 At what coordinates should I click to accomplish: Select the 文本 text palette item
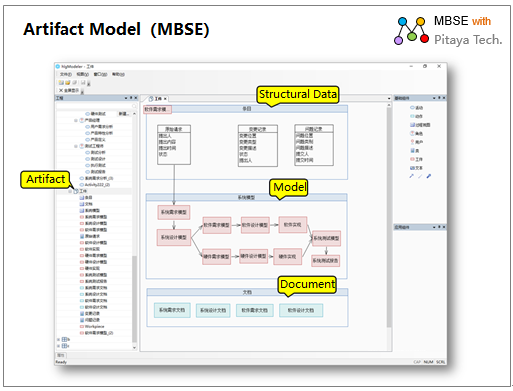pos(416,168)
